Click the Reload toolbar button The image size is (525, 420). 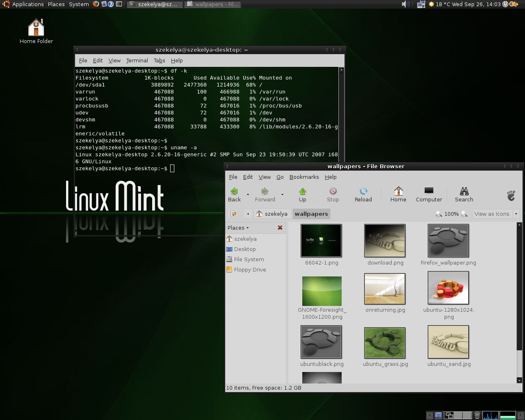[363, 194]
